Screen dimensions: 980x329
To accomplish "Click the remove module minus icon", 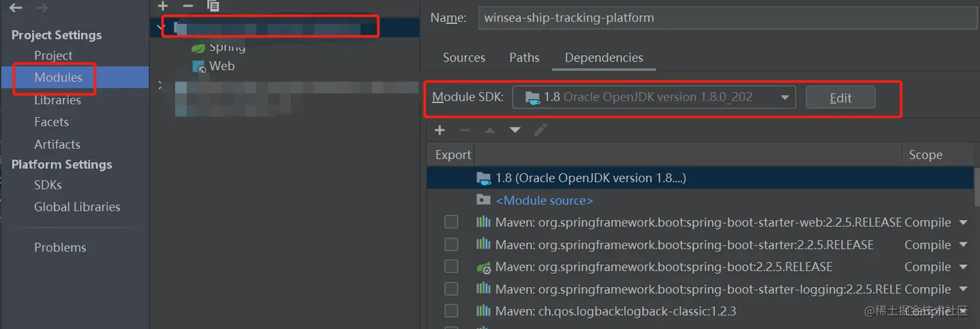I will pyautogui.click(x=188, y=6).
